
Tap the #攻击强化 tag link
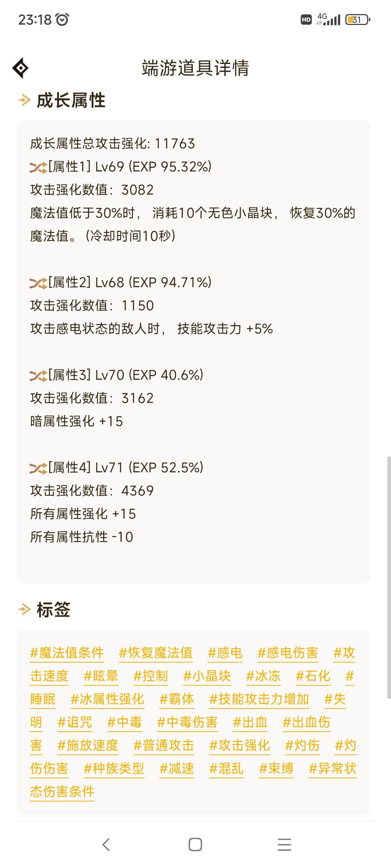click(239, 745)
